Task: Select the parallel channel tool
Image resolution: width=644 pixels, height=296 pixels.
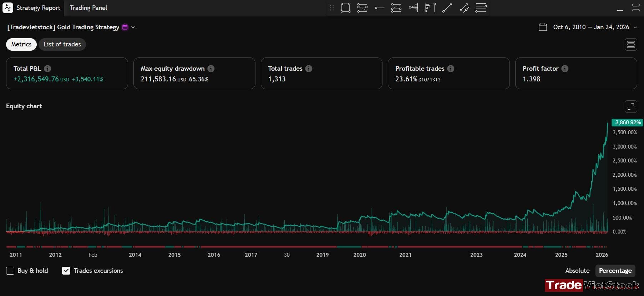Action: (x=464, y=8)
